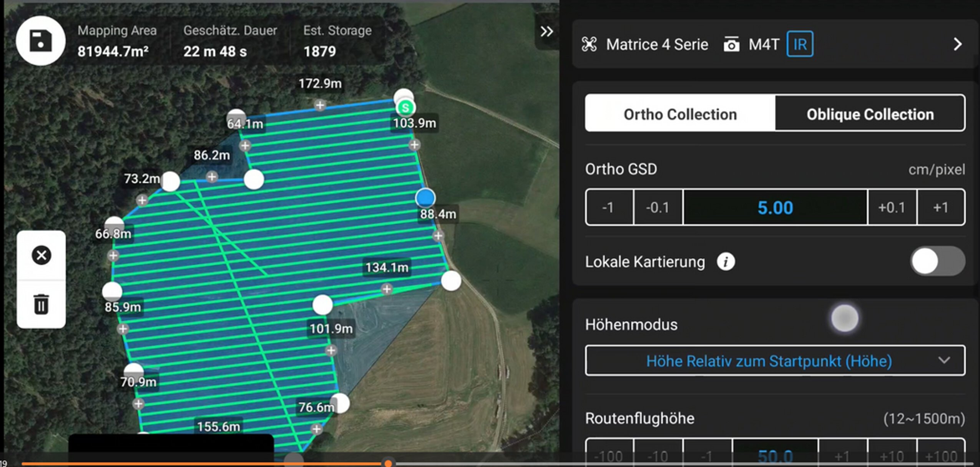Click orange video progress scrubber handle
Viewport: 980px width, 467px height.
[x=388, y=463]
